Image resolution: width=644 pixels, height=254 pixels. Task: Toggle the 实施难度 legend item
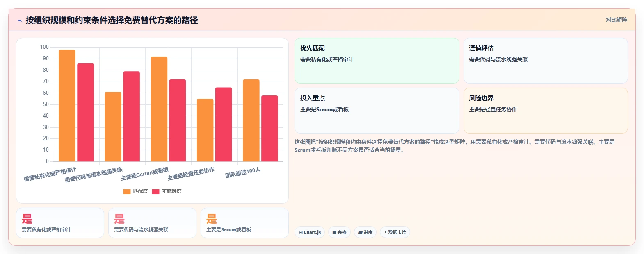click(167, 191)
